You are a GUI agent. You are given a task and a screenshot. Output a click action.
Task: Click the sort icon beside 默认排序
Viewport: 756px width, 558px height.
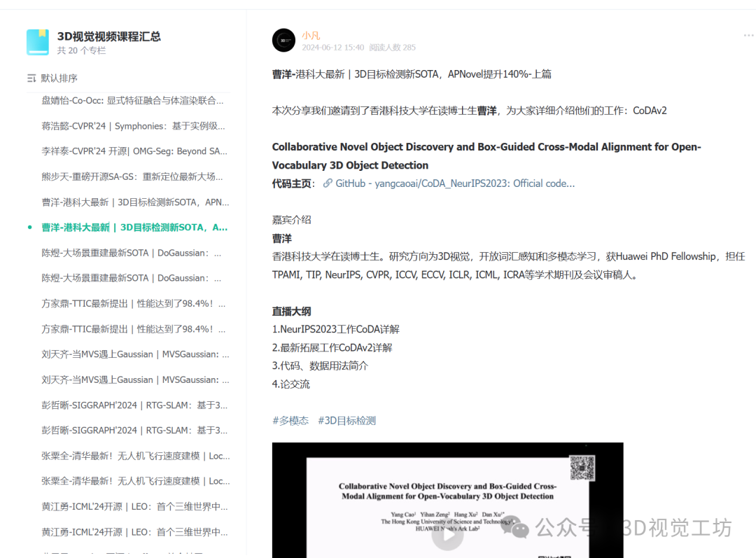click(x=31, y=78)
